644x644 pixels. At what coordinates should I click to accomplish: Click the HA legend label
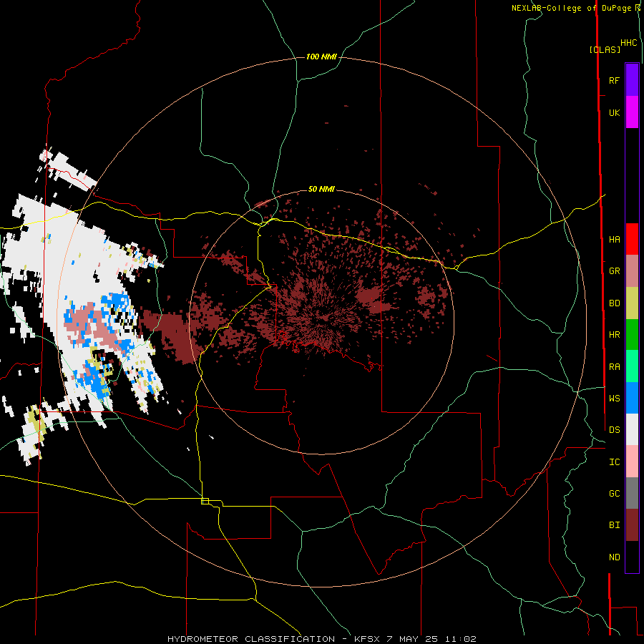[614, 239]
